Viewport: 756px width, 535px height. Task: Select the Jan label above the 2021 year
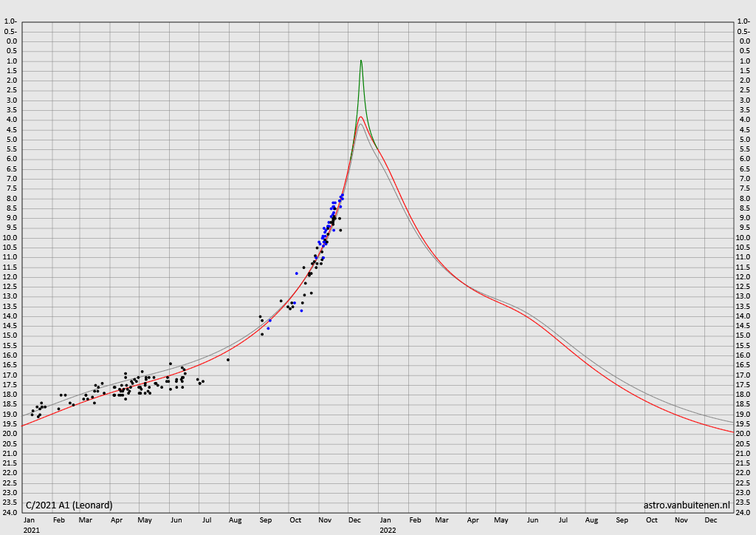[x=29, y=520]
